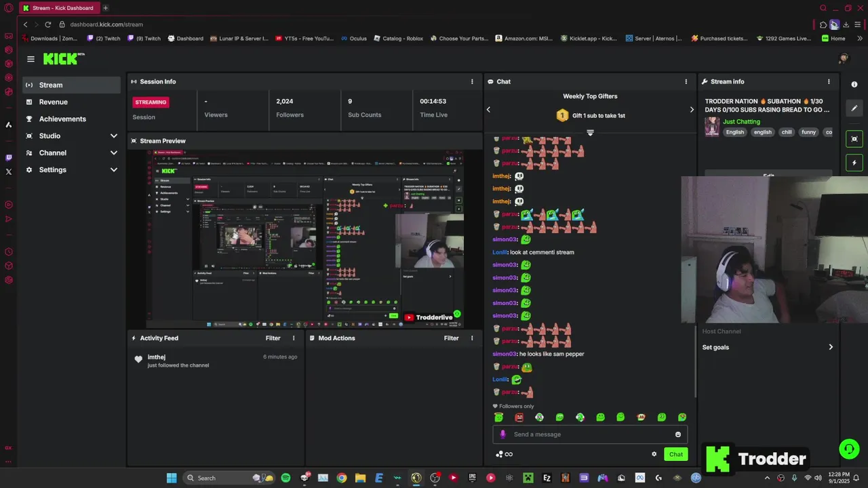Screen dimensions: 868x488
Task: Open Spotify from the taskbar
Action: (285, 478)
